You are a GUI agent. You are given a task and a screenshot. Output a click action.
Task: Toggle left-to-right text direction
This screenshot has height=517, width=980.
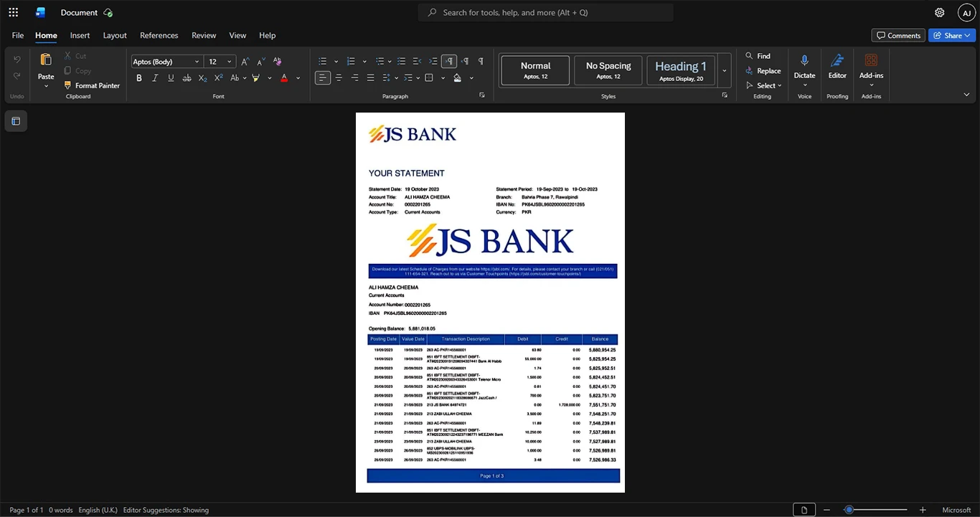point(449,62)
